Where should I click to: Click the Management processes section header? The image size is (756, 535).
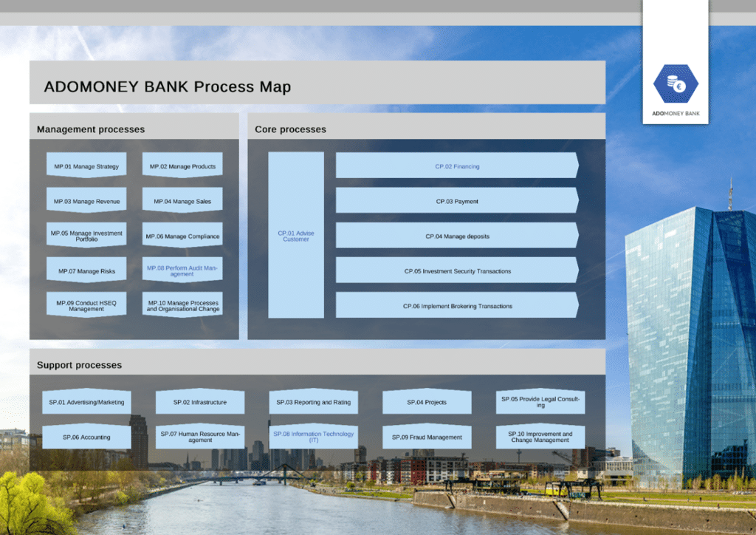point(91,129)
